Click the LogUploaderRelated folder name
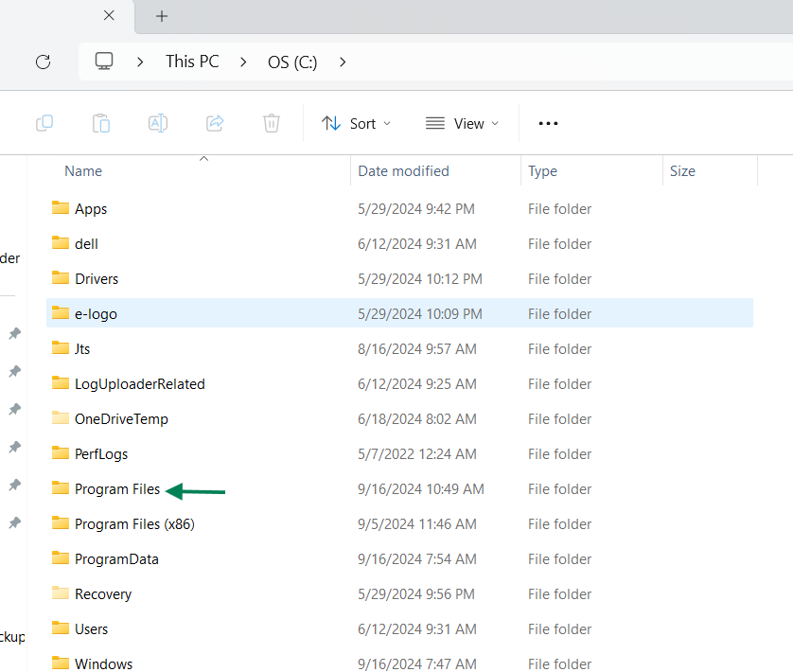 (x=140, y=384)
